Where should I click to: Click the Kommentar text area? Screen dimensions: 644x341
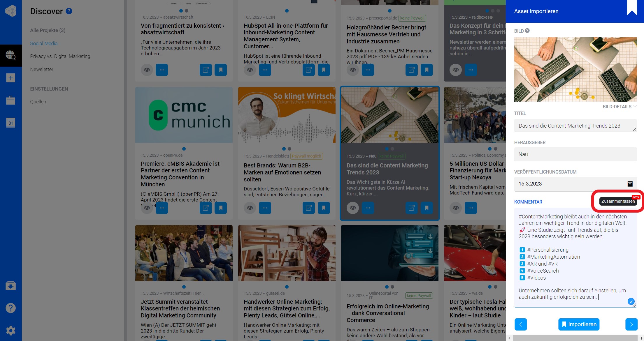[575, 257]
